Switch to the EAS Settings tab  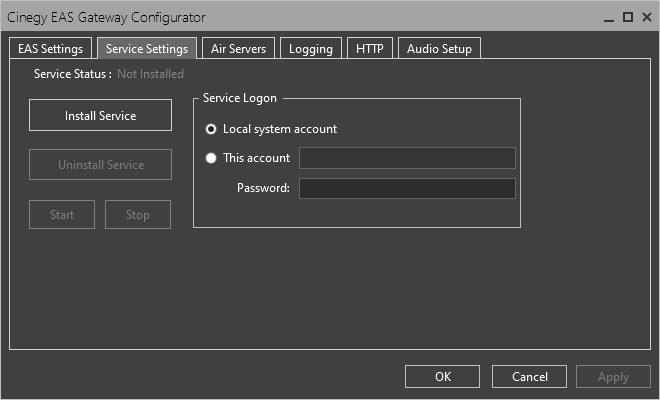coord(51,48)
